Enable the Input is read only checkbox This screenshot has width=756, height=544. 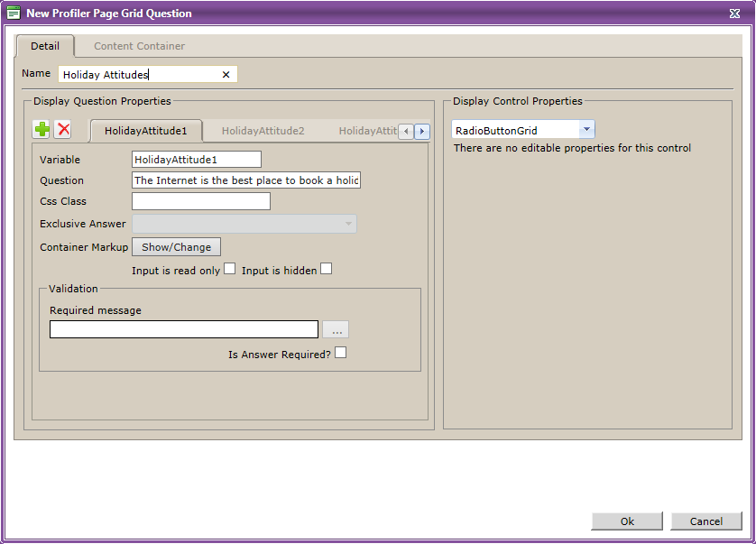point(230,269)
